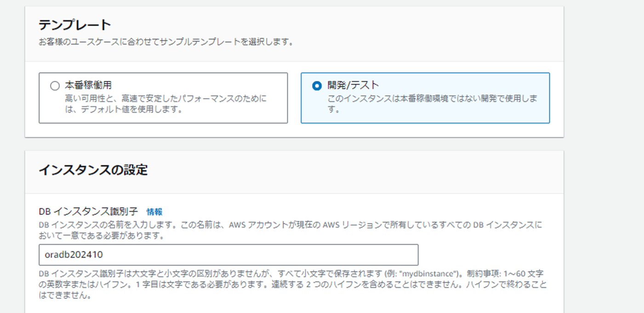Click the 開発/テスト card description text

tap(432, 104)
